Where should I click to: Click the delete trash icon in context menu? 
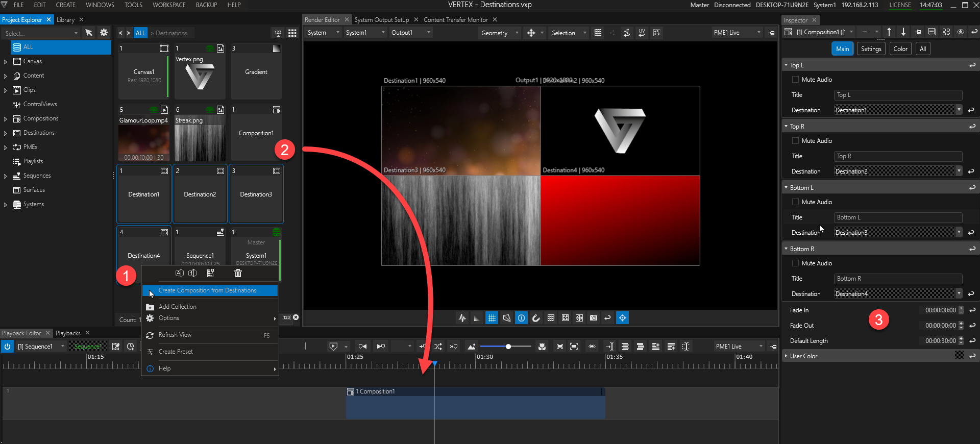coord(238,274)
